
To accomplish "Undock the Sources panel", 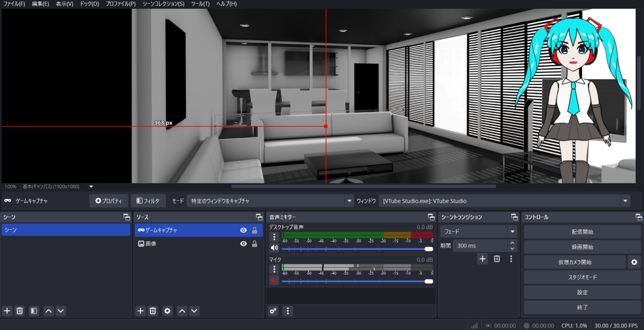I will point(258,217).
